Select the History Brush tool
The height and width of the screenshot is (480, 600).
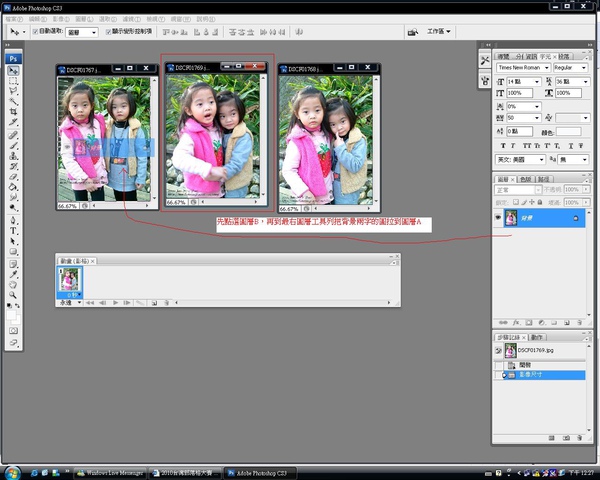(13, 166)
